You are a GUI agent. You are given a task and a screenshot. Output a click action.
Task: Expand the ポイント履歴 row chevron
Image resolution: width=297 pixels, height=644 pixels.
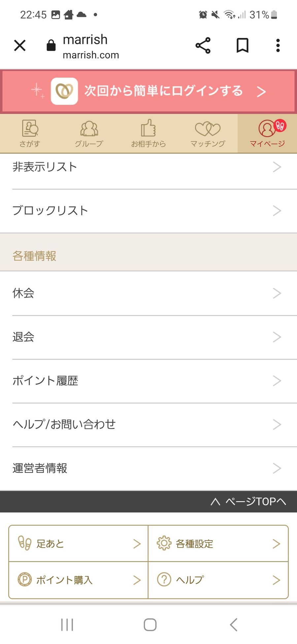click(277, 381)
